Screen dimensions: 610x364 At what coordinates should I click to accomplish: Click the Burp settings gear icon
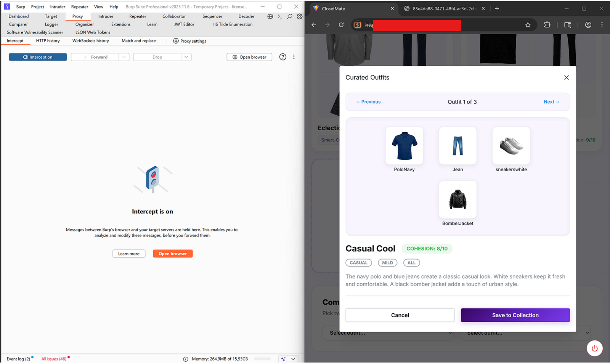(x=300, y=16)
